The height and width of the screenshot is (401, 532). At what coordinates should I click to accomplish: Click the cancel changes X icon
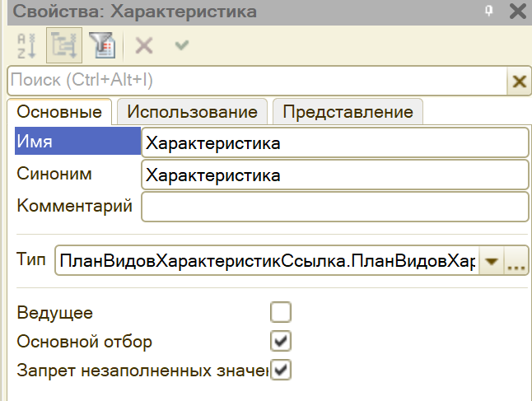click(x=144, y=46)
